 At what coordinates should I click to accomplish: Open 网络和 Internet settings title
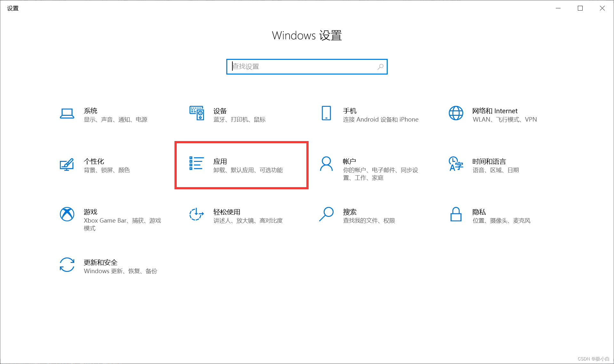coord(495,111)
